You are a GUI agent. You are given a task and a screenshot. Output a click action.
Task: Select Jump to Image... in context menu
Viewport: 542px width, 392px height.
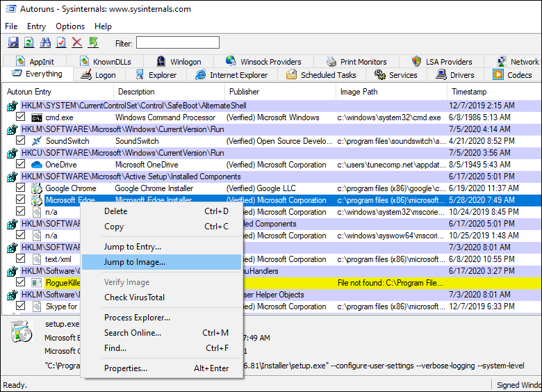[162, 262]
